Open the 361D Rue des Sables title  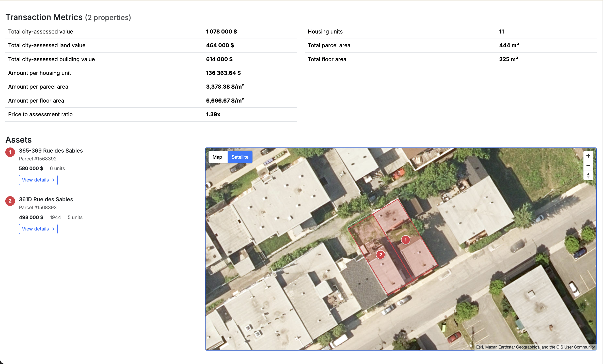coord(46,199)
